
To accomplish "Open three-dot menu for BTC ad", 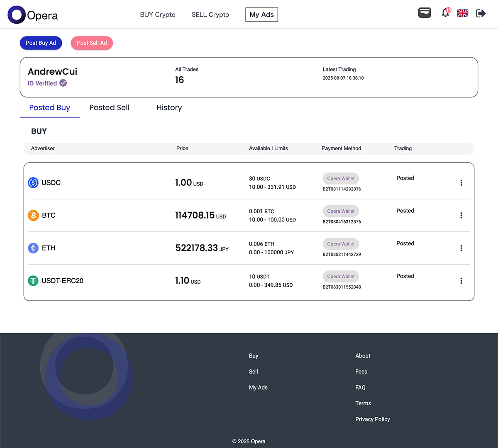I will pyautogui.click(x=461, y=216).
